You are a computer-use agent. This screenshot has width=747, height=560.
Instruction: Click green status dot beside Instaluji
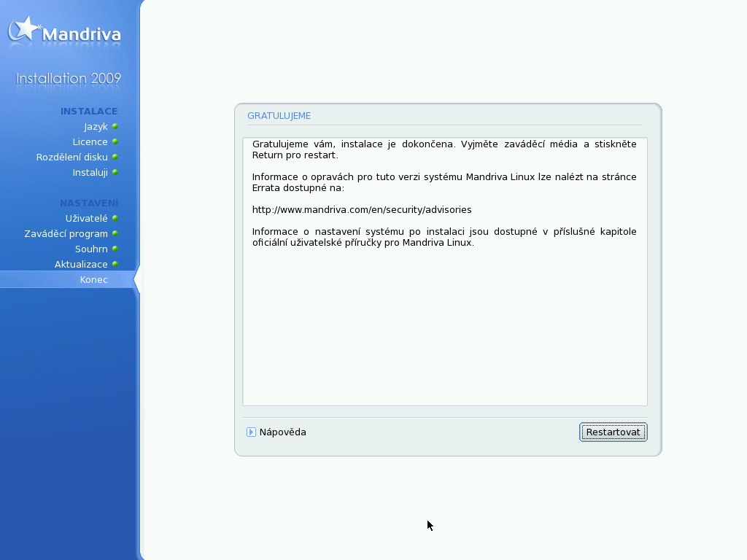click(x=115, y=172)
